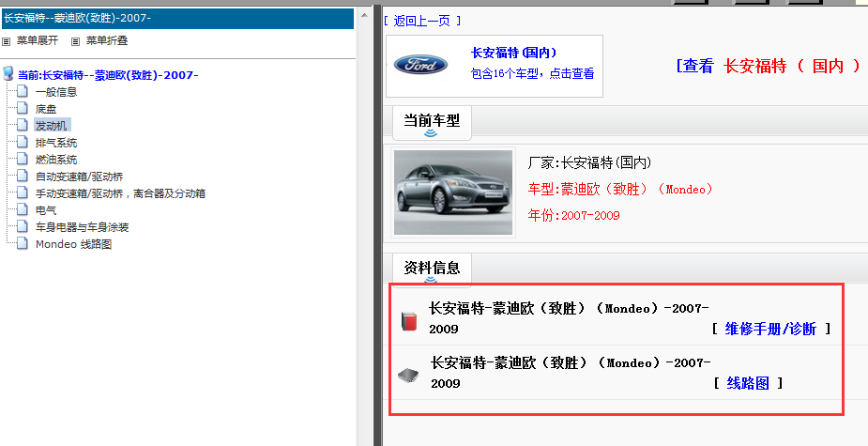The height and width of the screenshot is (446, 868).
Task: Click the Mondeo car thumbnail image
Action: [x=453, y=192]
